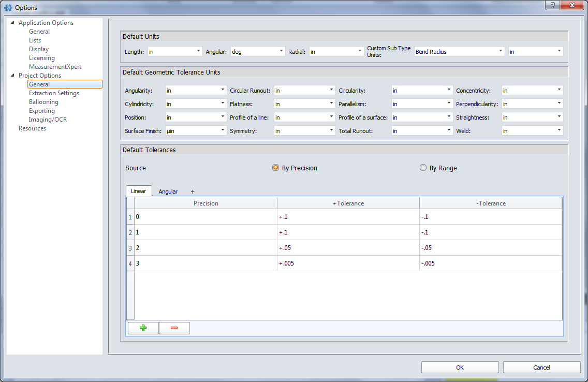This screenshot has width=588, height=382.
Task: Click the help question mark button
Action: [x=552, y=5]
